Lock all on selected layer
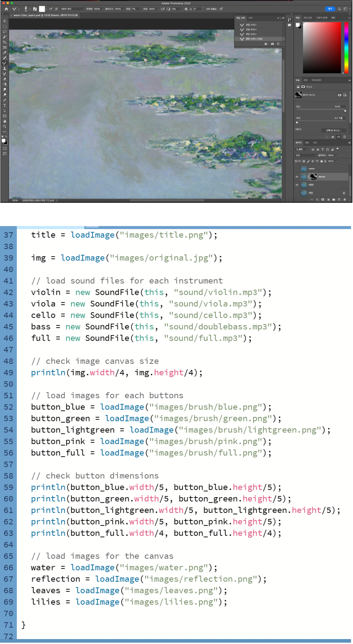This screenshot has height=644, width=353. pos(321,161)
